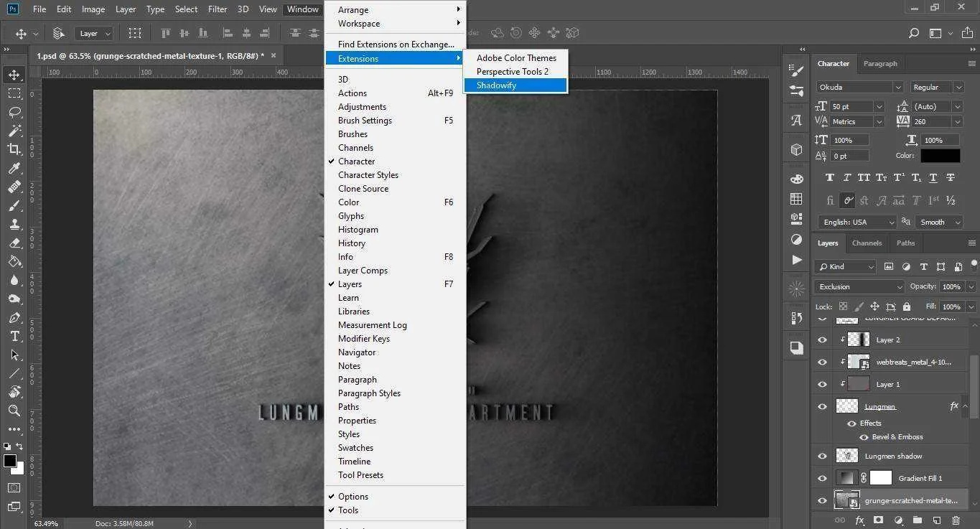Open the Brush Settings panel entry
This screenshot has width=980, height=529.
click(x=396, y=120)
